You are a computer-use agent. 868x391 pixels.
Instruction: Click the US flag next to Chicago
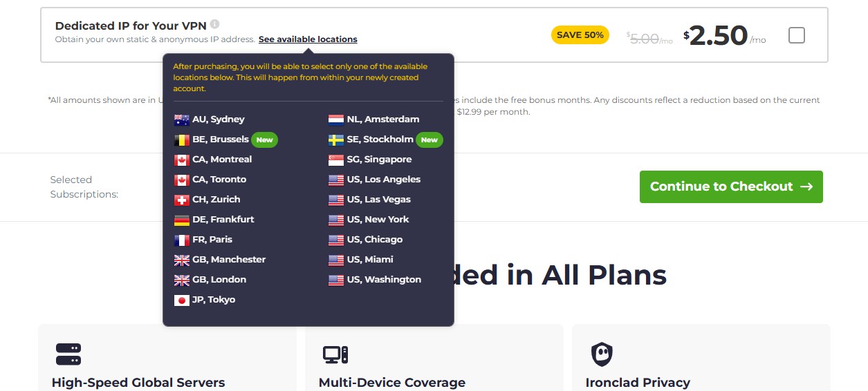(336, 240)
